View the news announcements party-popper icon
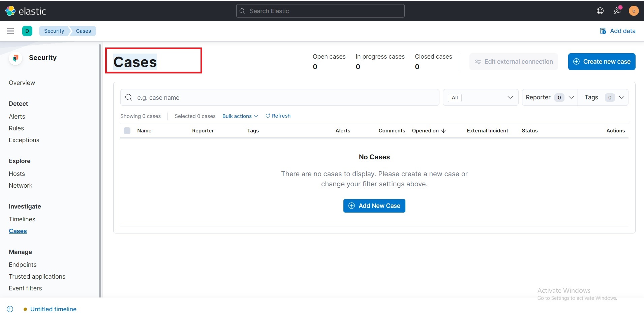 617,10
